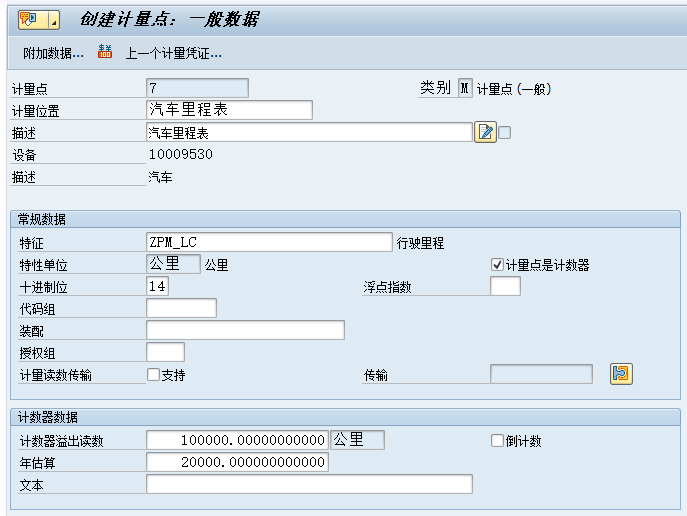Click the 特性单位 unit field
Screen dimensions: 687x516
(173, 264)
